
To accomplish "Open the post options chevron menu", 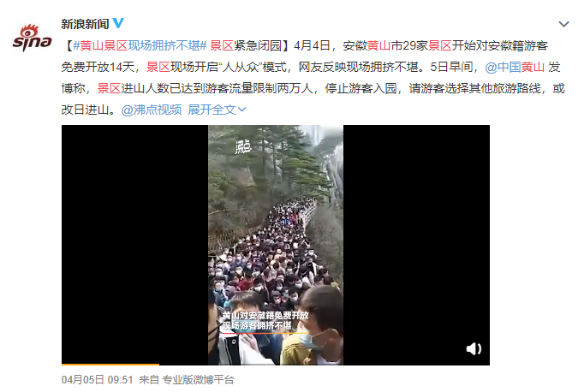I will pyautogui.click(x=564, y=24).
